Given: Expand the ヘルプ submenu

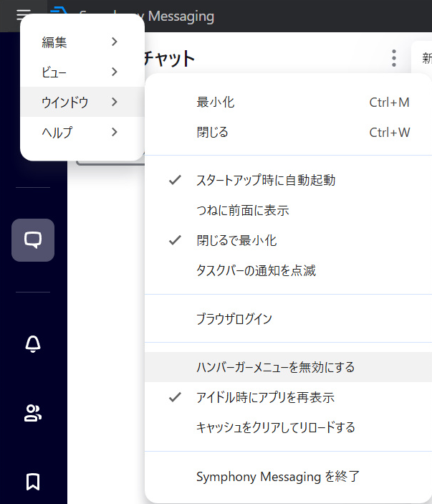Looking at the screenshot, I should pyautogui.click(x=82, y=132).
